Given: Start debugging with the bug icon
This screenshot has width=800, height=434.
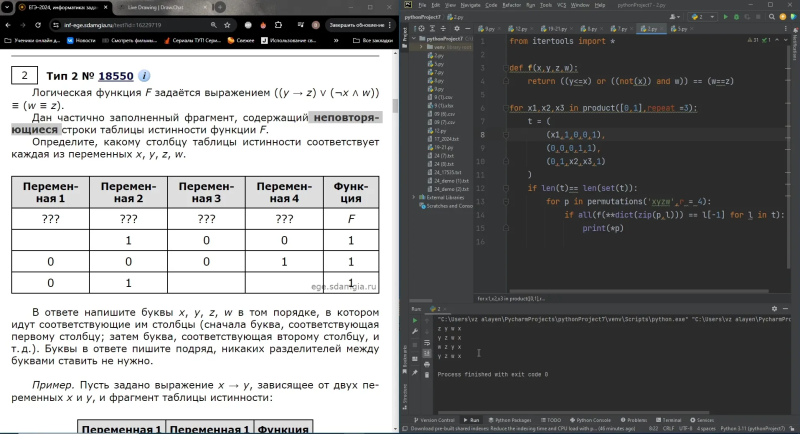Looking at the screenshot, I should tap(736, 17).
